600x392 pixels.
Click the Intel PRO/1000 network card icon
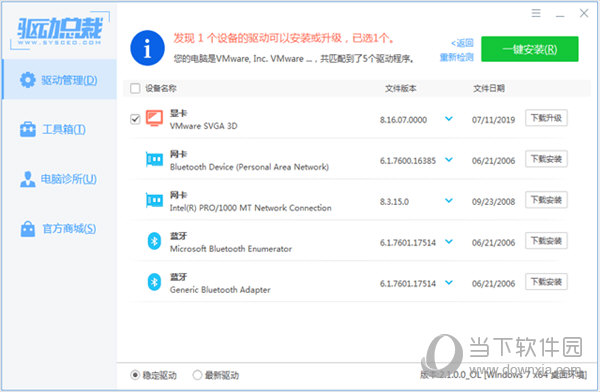(x=154, y=200)
